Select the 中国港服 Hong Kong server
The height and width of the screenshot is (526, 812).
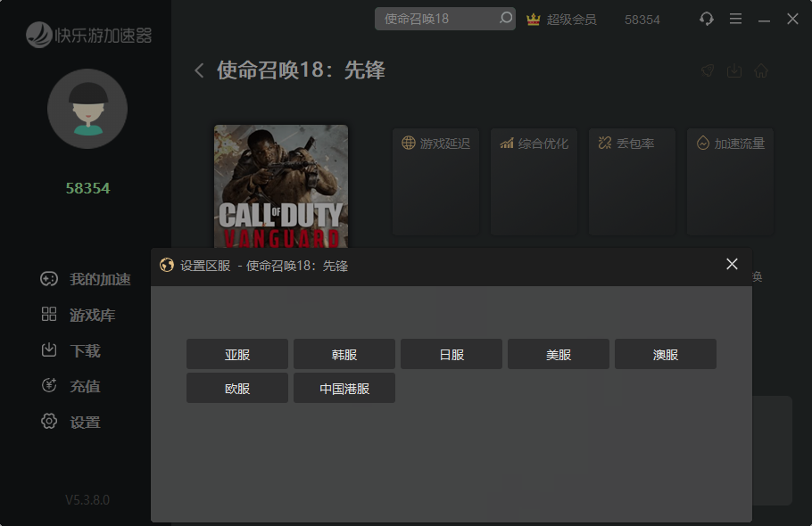pyautogui.click(x=344, y=388)
